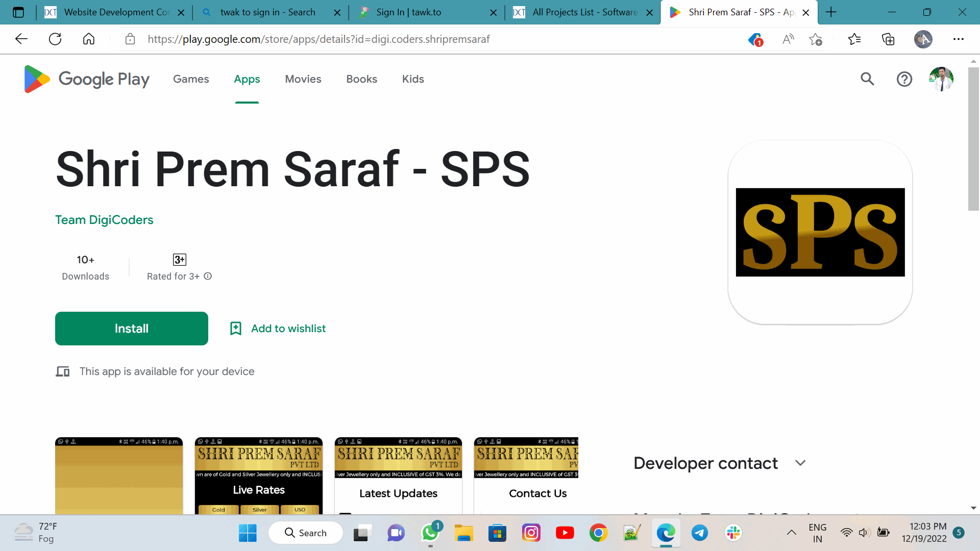980x551 pixels.
Task: Open weather widget showing 72°F Fog
Action: [x=36, y=533]
